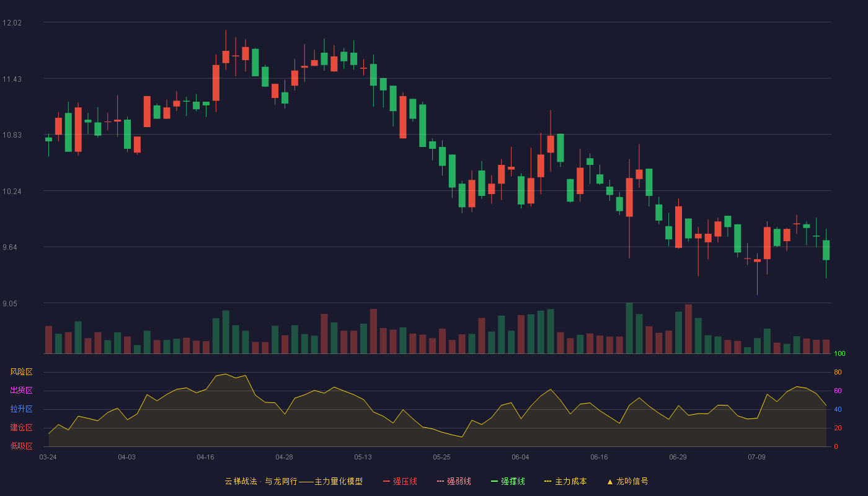Toggle the 强弱线 legend entry
Image resolution: width=868 pixels, height=496 pixels.
coord(454,481)
